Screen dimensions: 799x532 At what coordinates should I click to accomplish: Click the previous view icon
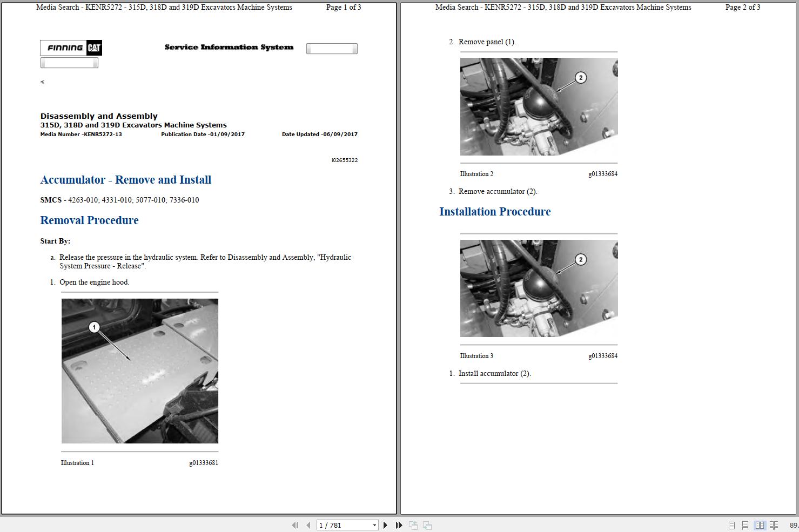413,524
